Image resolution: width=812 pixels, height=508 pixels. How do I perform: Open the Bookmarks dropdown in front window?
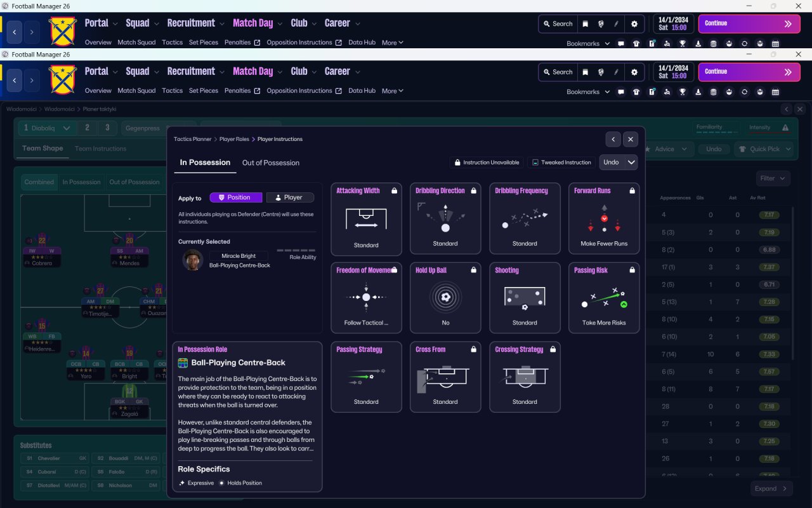(x=588, y=91)
